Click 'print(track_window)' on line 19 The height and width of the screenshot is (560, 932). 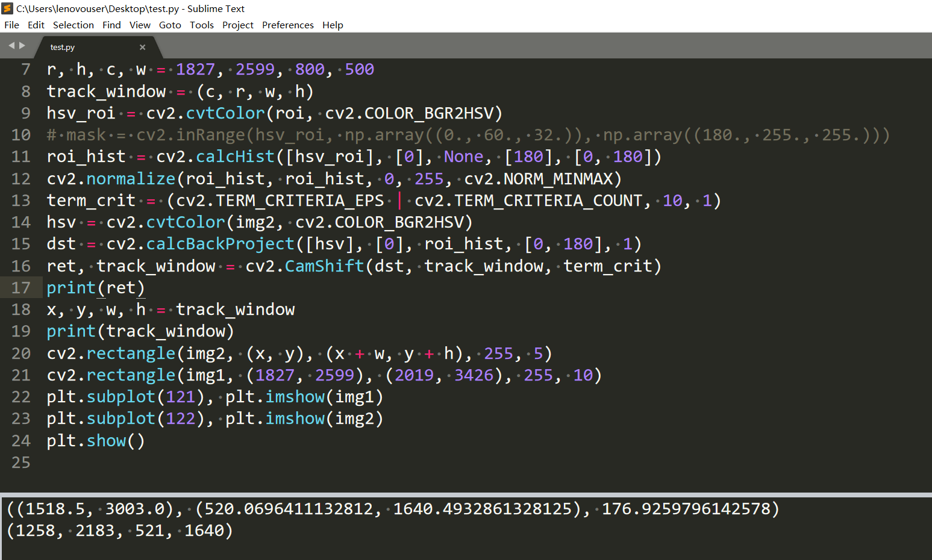coord(140,331)
